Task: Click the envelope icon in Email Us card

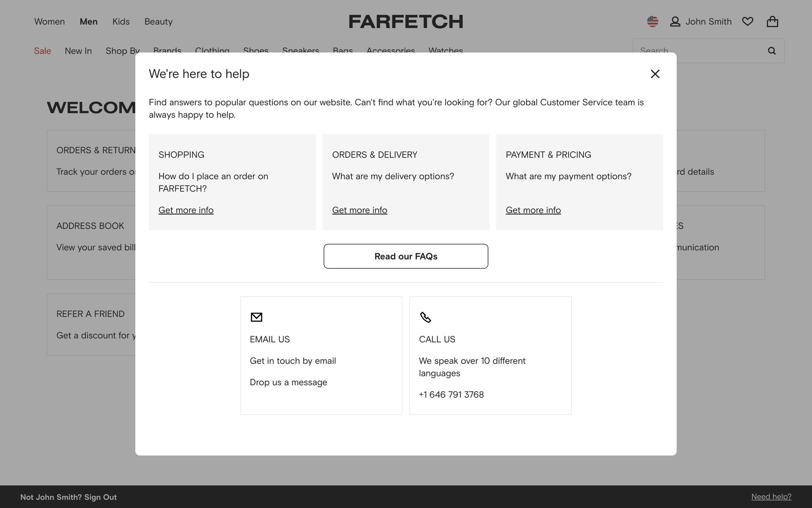Action: 256,317
